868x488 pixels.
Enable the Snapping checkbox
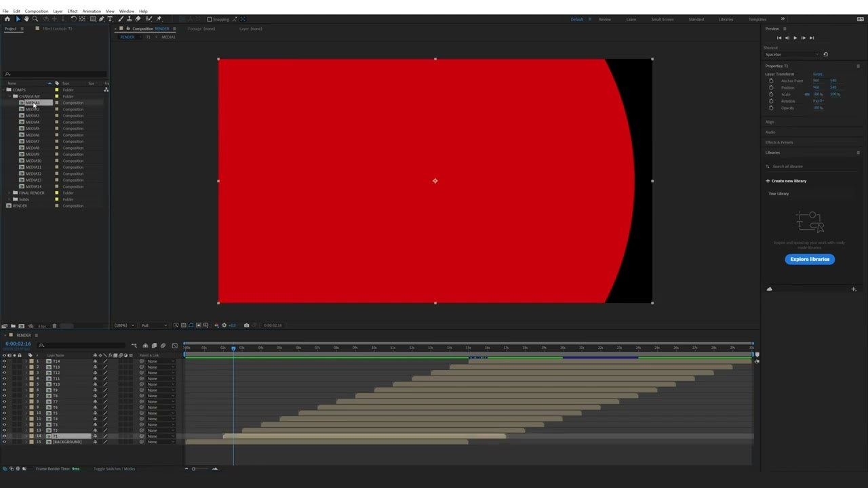[x=210, y=19]
